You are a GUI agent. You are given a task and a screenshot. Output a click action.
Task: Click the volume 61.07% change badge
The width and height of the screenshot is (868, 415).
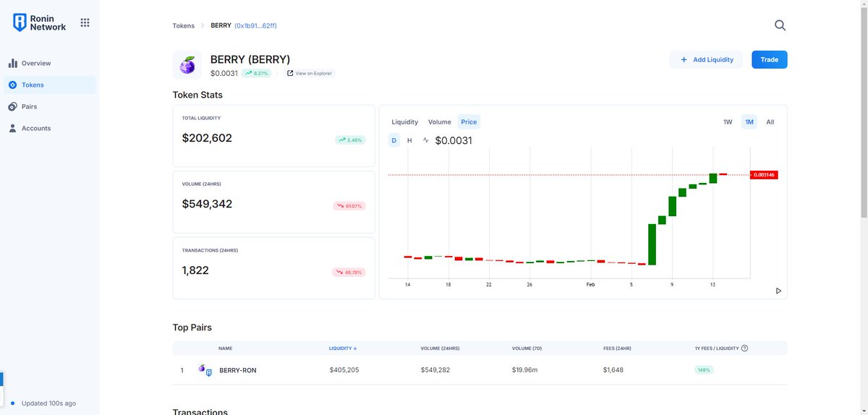click(x=349, y=206)
